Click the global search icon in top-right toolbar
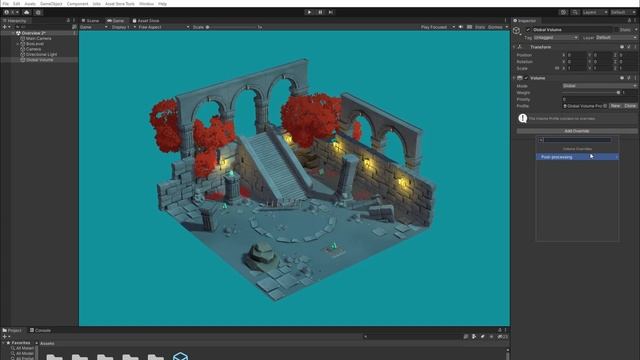 pyautogui.click(x=575, y=12)
